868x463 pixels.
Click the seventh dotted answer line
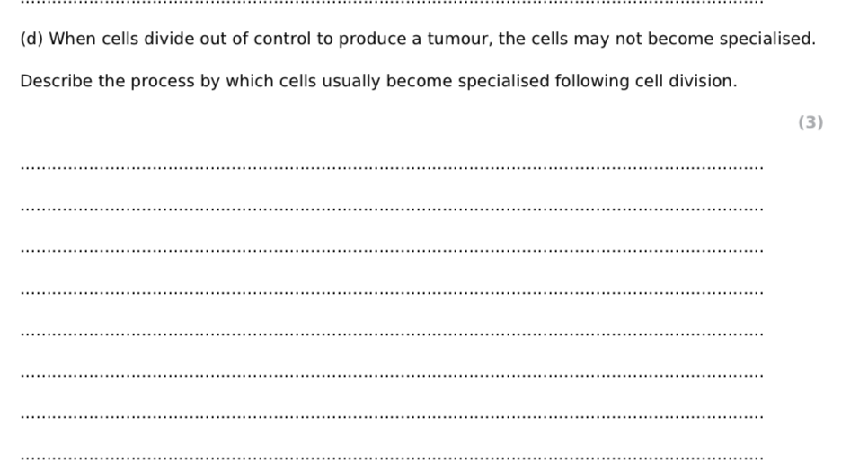(391, 417)
